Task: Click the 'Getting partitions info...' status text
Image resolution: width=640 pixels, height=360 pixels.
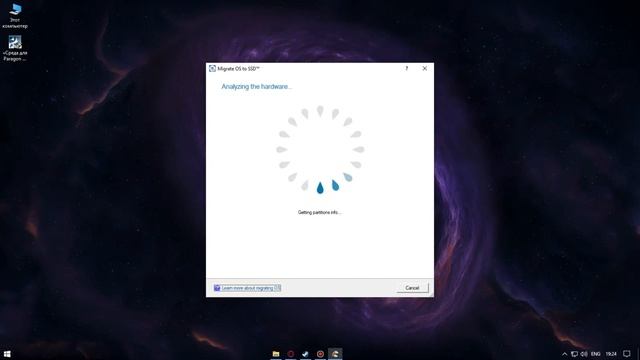Action: 320,212
